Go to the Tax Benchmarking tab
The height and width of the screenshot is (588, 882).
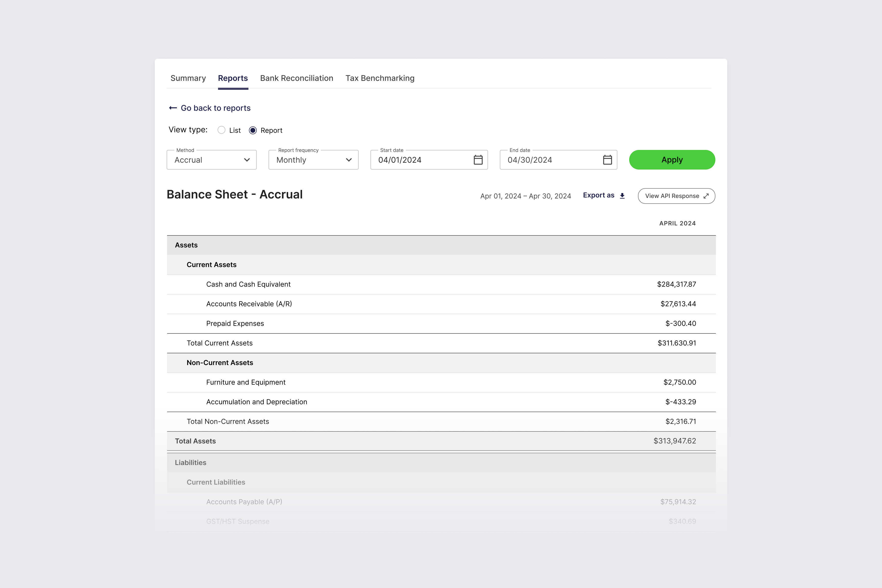click(x=380, y=78)
